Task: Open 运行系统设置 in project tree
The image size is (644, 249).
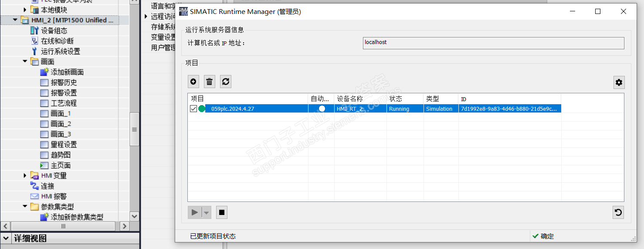Action: point(61,51)
